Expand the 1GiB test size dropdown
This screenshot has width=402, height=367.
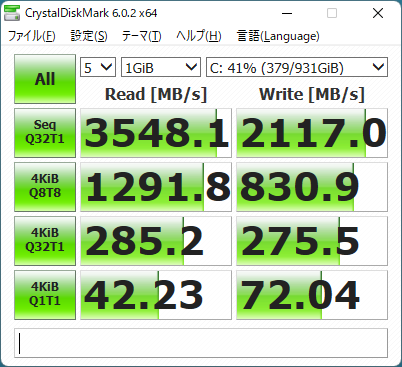161,67
